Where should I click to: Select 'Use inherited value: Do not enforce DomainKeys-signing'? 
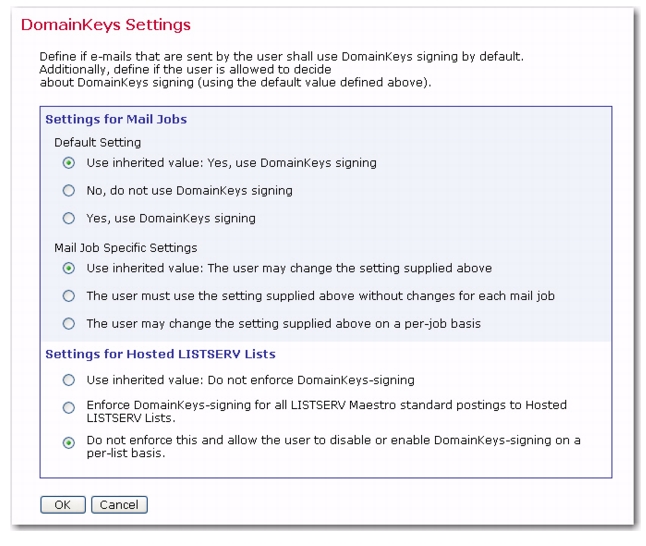tap(69, 380)
